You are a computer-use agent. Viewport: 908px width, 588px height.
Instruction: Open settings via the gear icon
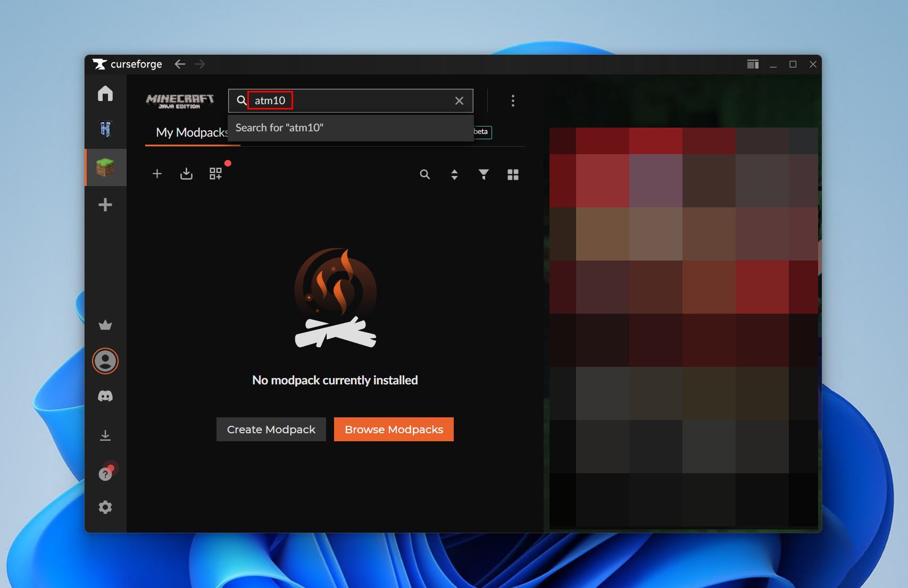point(105,507)
